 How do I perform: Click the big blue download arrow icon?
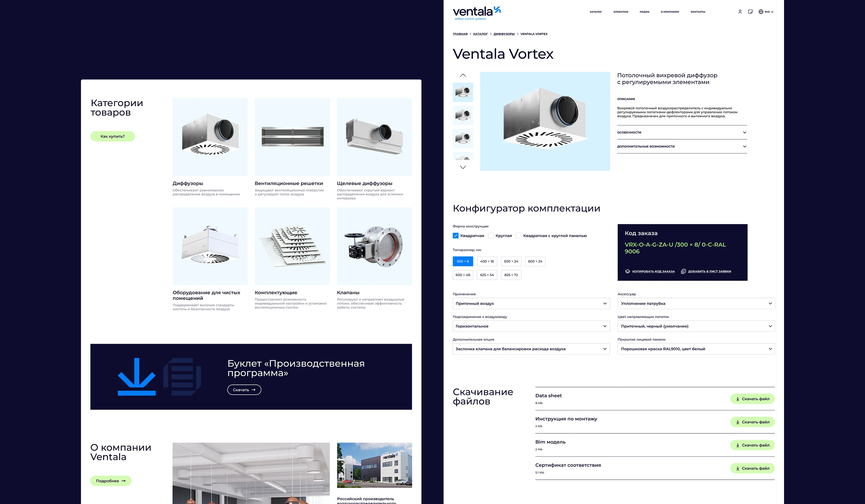pyautogui.click(x=137, y=376)
